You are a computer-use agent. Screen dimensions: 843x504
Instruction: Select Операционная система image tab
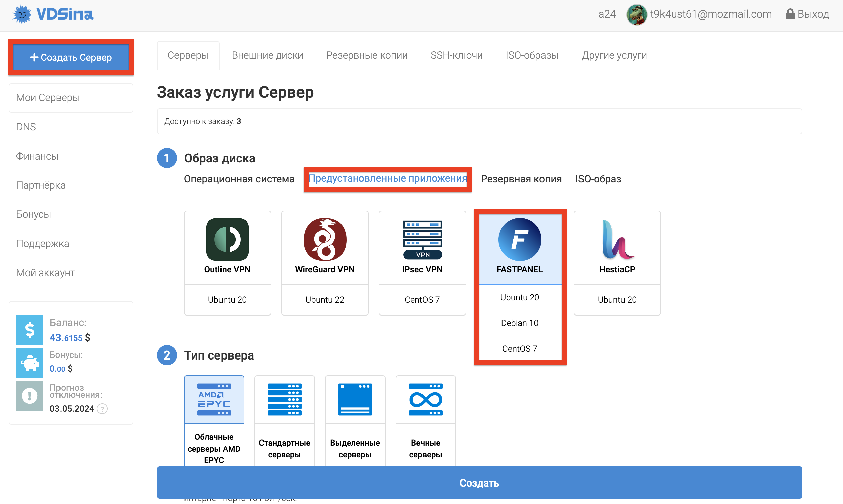239,179
